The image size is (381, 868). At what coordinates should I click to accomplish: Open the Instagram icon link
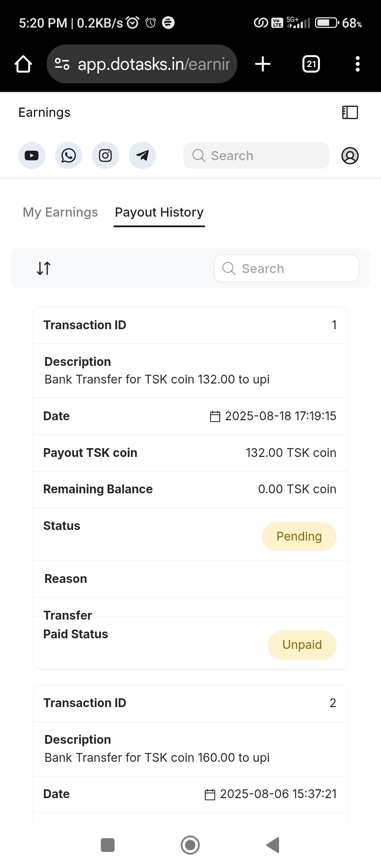[105, 156]
